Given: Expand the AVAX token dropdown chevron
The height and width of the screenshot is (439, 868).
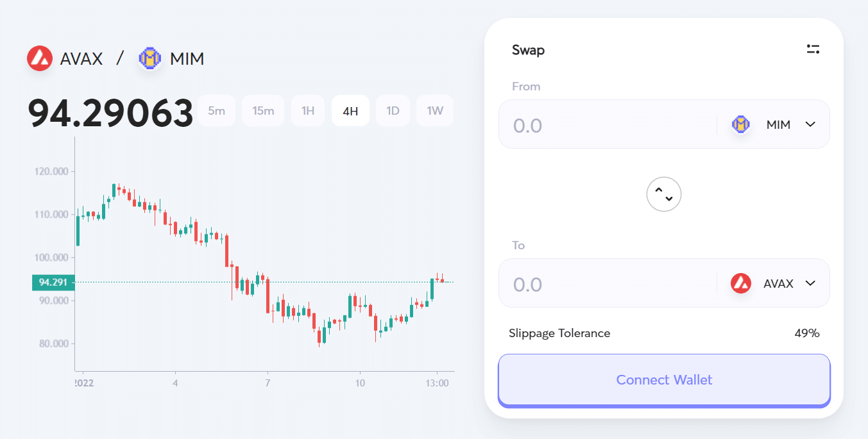Looking at the screenshot, I should coord(810,283).
